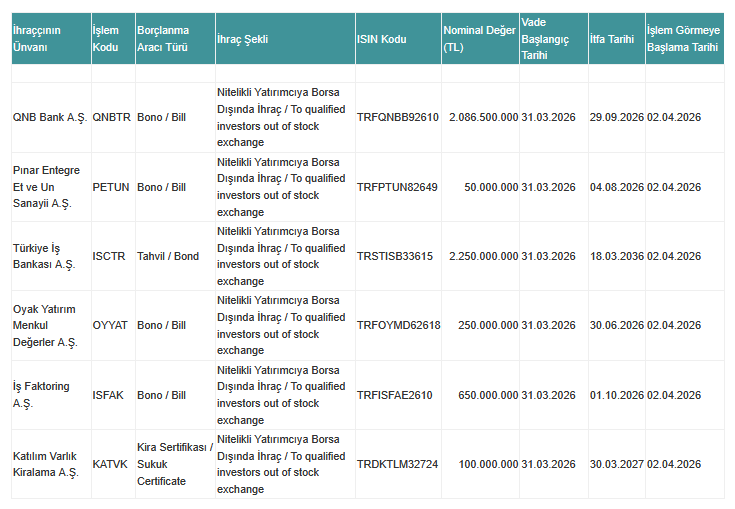735x509 pixels.
Task: Select the Borçlanma Aracı Türü header
Action: (163, 38)
